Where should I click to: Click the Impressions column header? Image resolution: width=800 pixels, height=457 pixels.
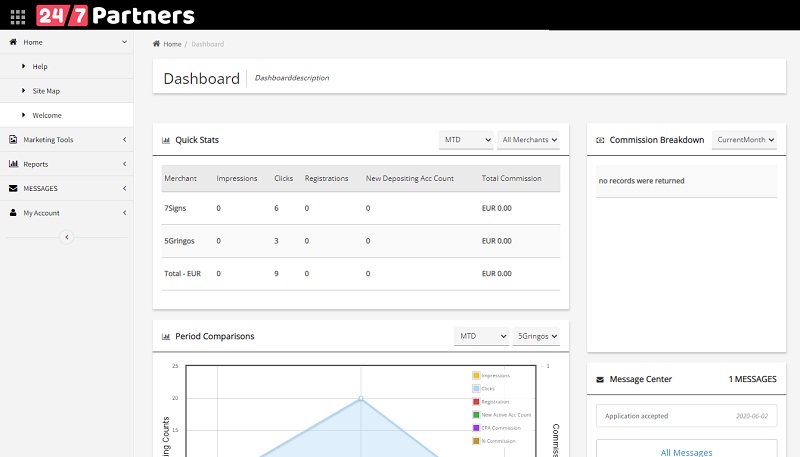click(237, 178)
